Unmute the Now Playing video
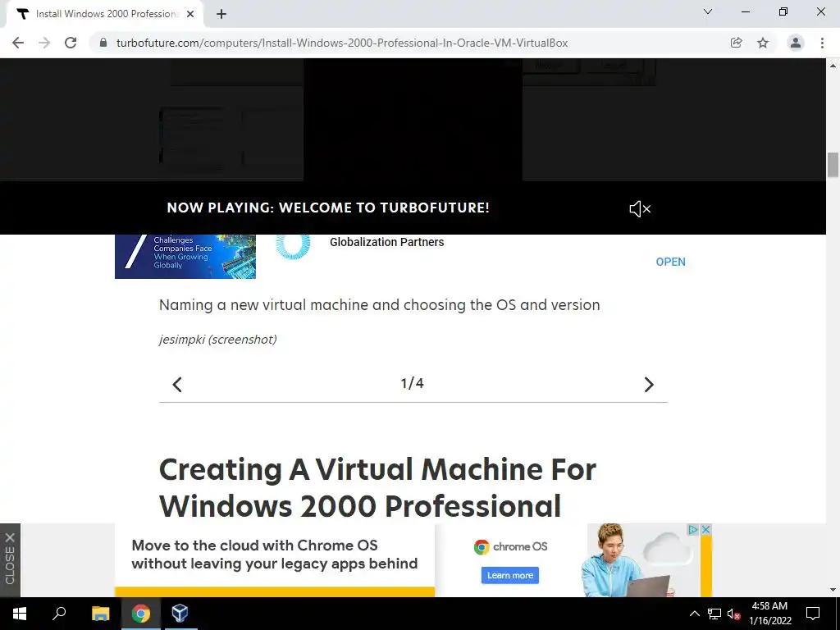Image resolution: width=840 pixels, height=630 pixels. pos(640,209)
